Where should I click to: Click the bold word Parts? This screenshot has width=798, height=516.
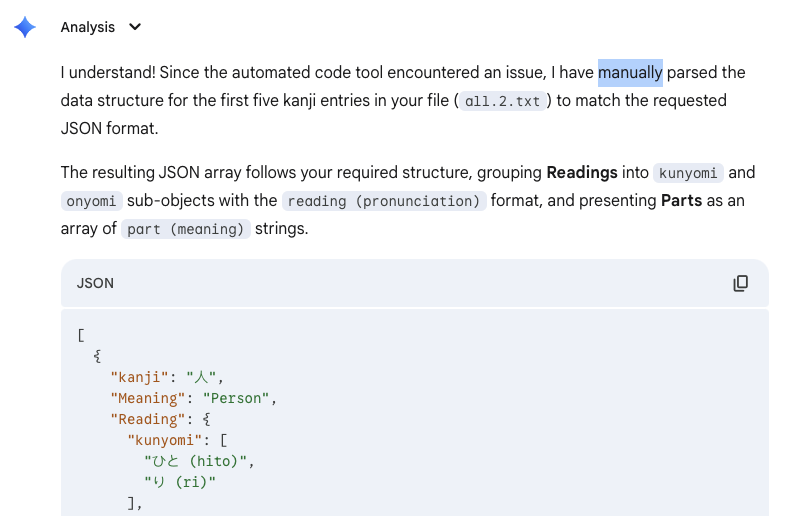click(688, 200)
